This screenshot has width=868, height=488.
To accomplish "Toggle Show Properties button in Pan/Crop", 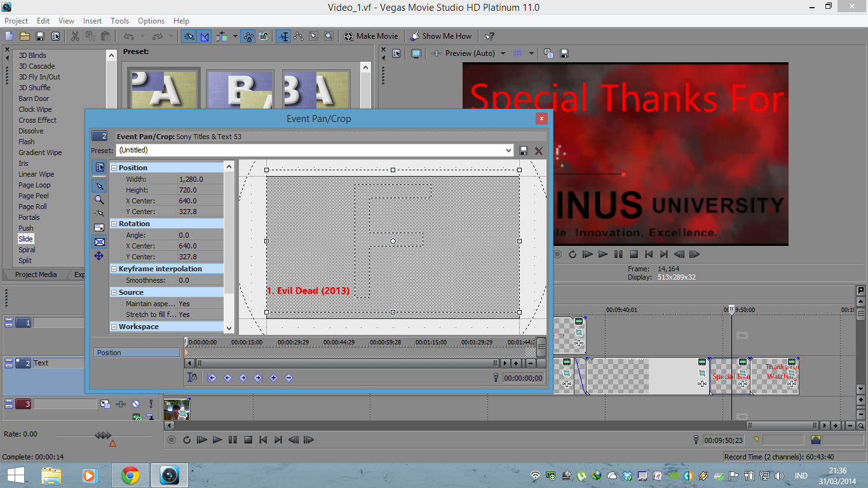I will point(99,167).
